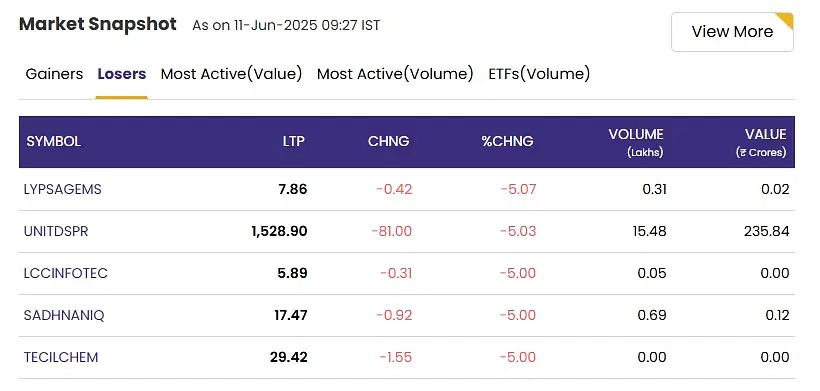Screen dimensions: 820x391
Task: Click yellow corner flag on View More
Action: tap(787, 19)
